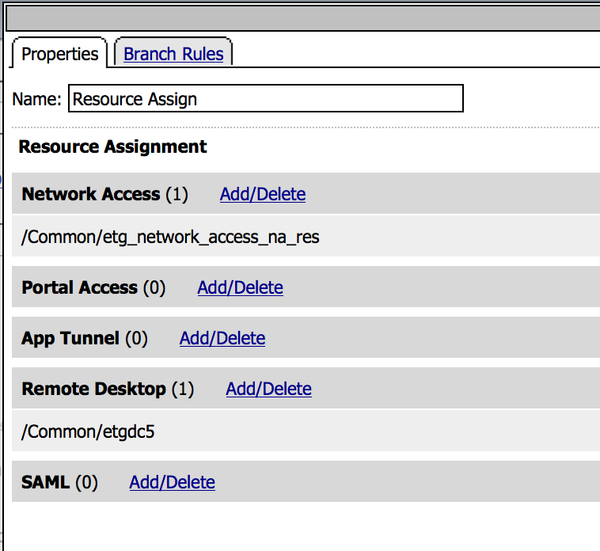Click the Remote Desktop item count (1)

182,389
